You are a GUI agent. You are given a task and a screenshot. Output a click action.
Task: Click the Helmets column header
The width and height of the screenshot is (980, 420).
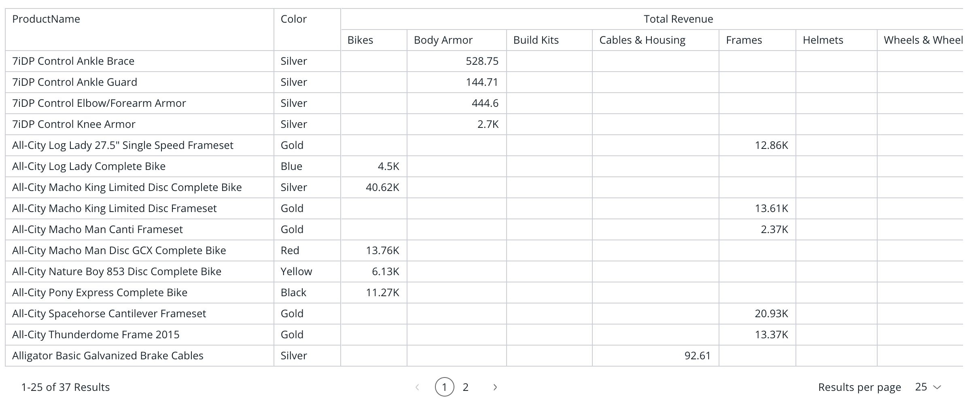coord(823,40)
